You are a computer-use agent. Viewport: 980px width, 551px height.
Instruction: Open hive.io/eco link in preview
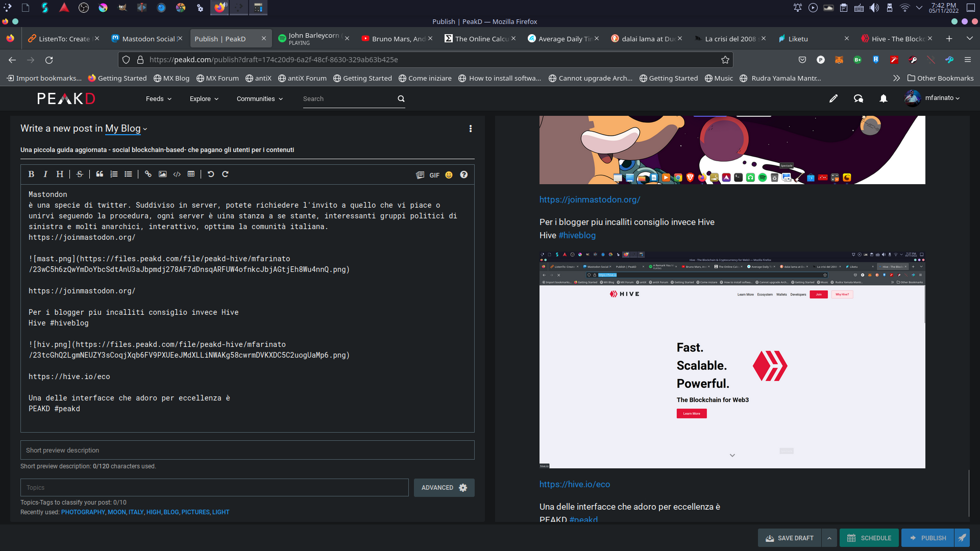coord(575,484)
